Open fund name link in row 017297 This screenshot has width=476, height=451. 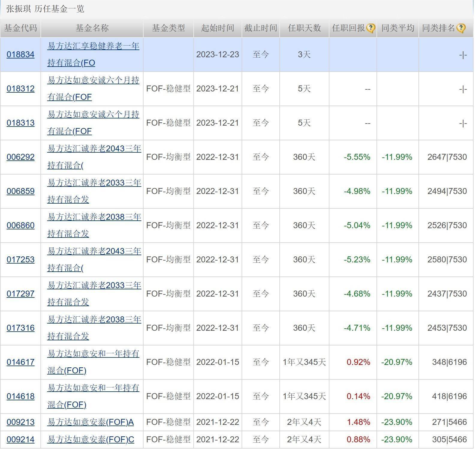tap(94, 294)
